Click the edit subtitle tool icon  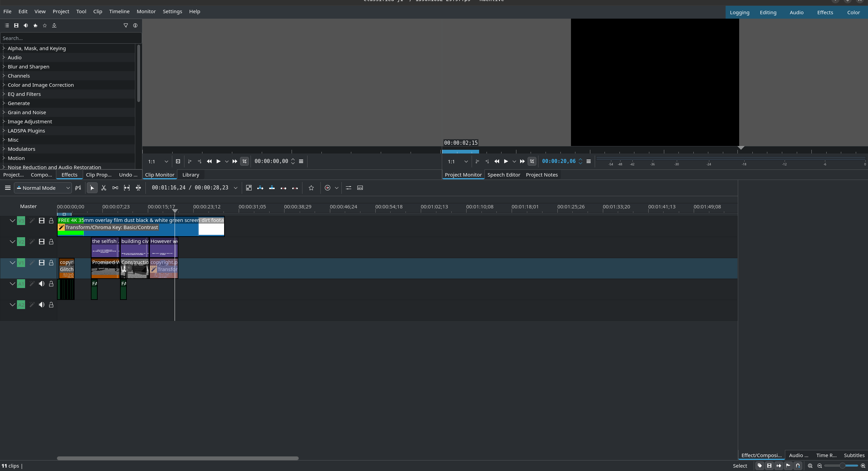360,188
